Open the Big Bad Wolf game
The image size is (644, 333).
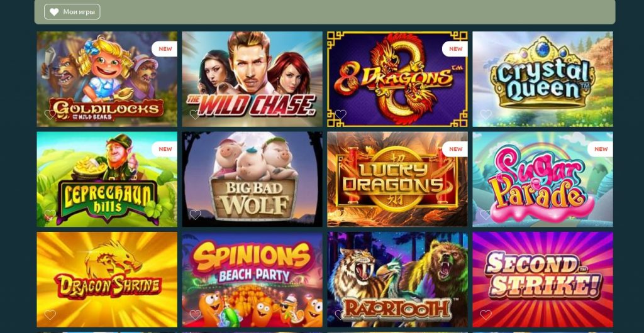point(252,179)
